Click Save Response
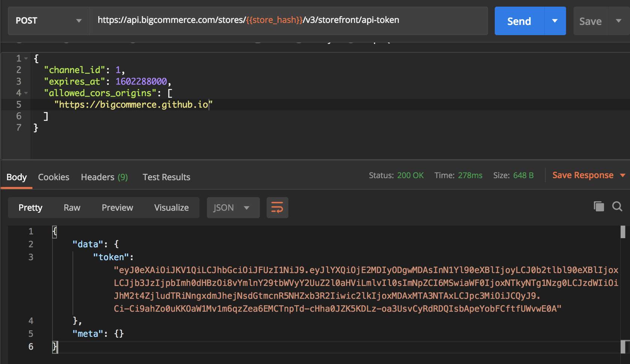 click(x=582, y=175)
